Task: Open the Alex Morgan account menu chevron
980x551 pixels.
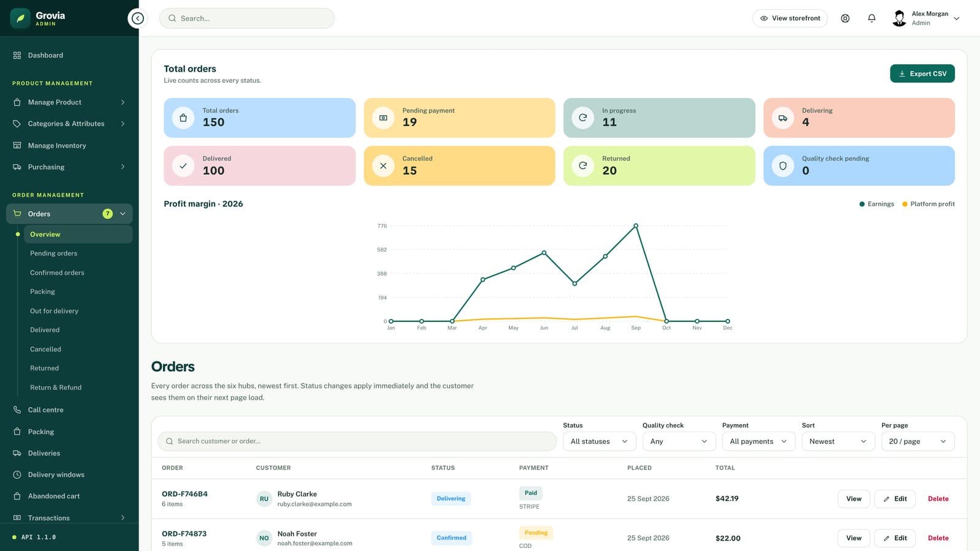Action: tap(956, 18)
